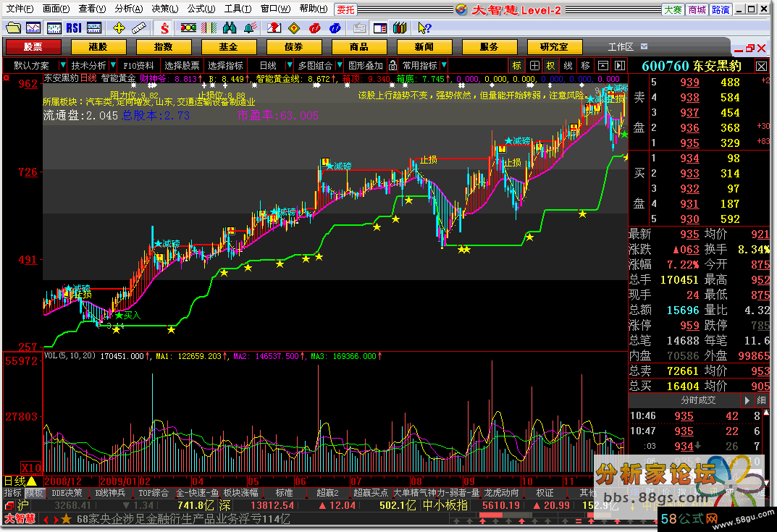This screenshot has width=777, height=532.
Task: Open the 分析(A) menu
Action: coord(129,9)
